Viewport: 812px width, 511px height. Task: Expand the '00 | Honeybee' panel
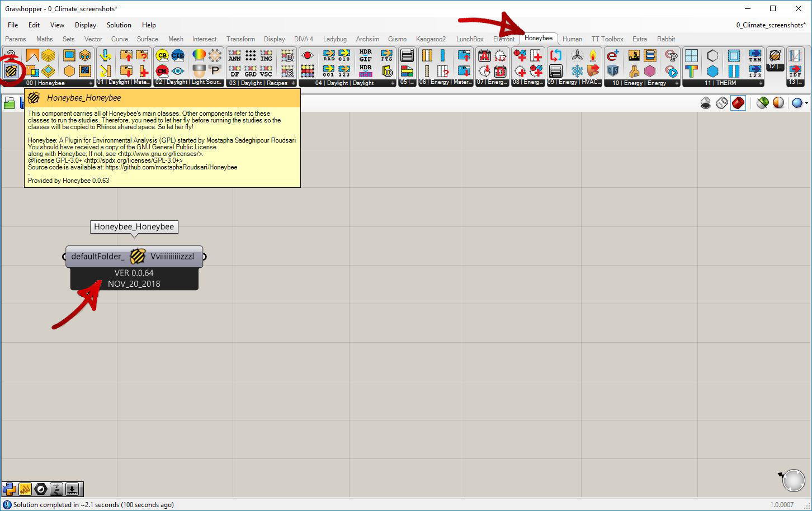point(91,83)
